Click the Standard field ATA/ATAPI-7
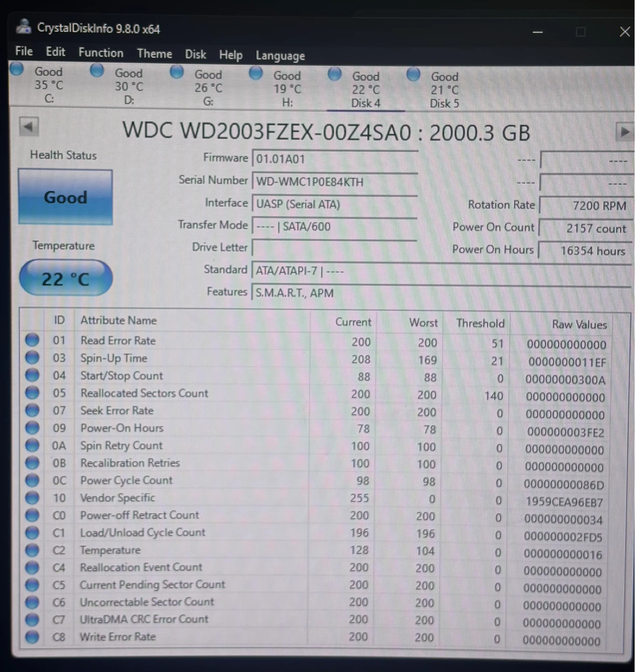The image size is (635, 672). coord(441,271)
